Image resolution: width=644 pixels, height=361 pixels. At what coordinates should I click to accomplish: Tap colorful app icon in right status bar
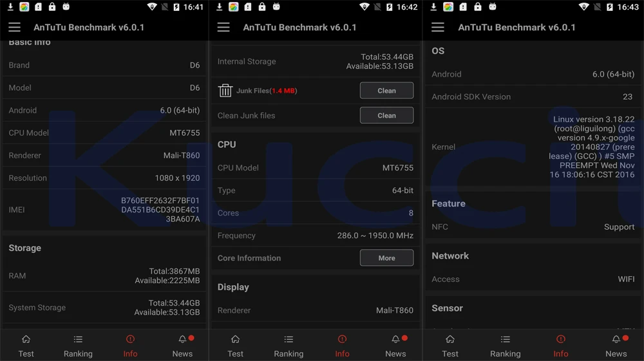click(448, 6)
